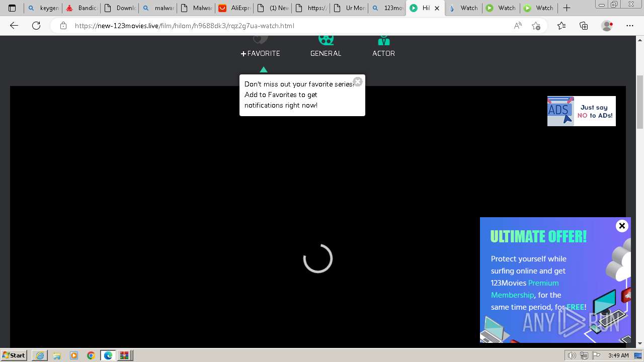Close the Ultimate Offer popup ad
Screen dimensions: 644x362
click(x=622, y=226)
